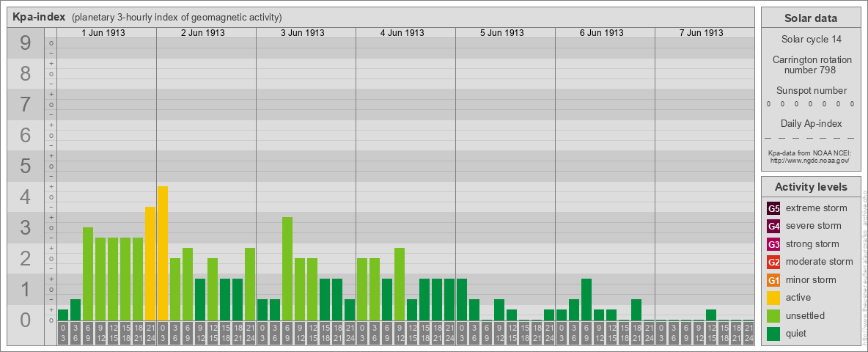This screenshot has height=352, width=868.
Task: Click the '2 Jun 1913' date header
Action: [203, 33]
